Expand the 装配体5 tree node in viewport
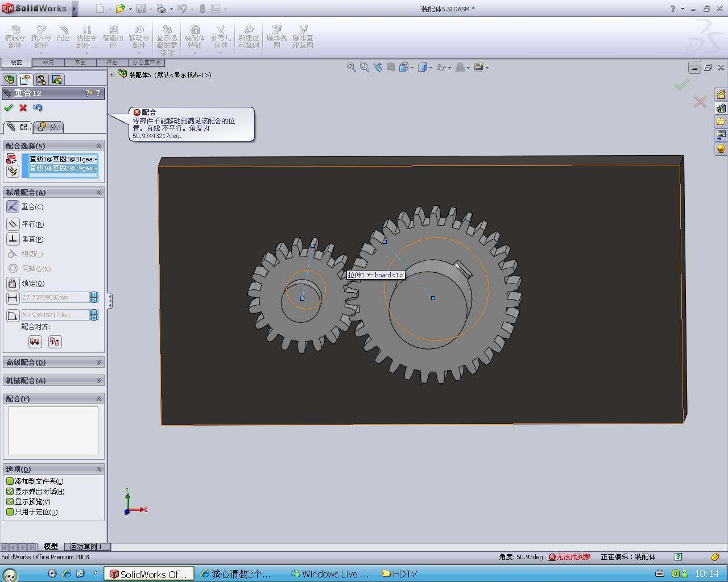 click(x=111, y=74)
